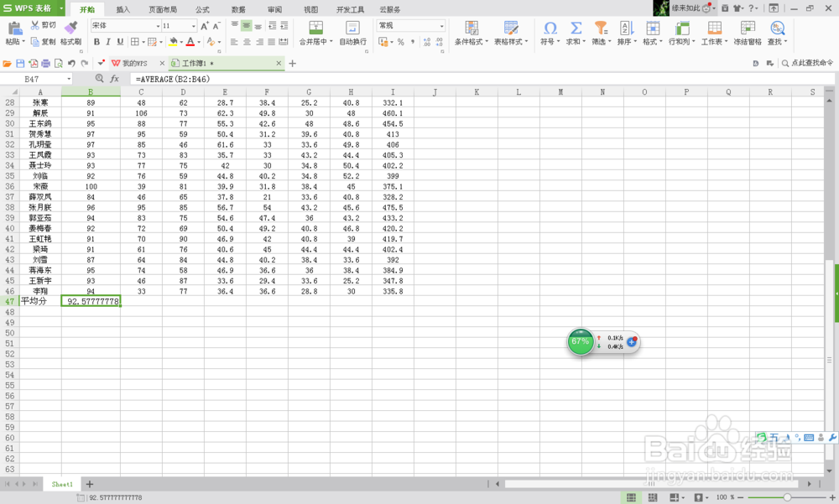Image resolution: width=839 pixels, height=504 pixels.
Task: Click the increase indent icon
Action: 284,26
